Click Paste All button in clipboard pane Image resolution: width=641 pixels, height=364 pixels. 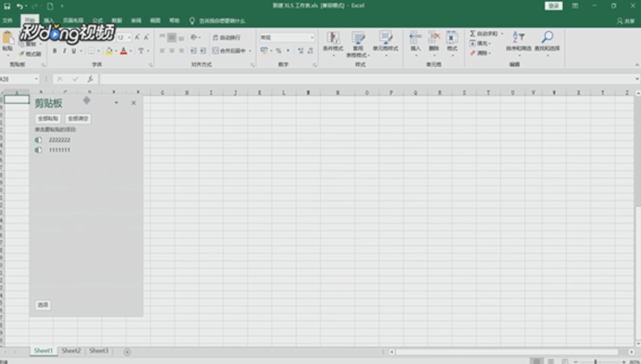[x=48, y=118]
